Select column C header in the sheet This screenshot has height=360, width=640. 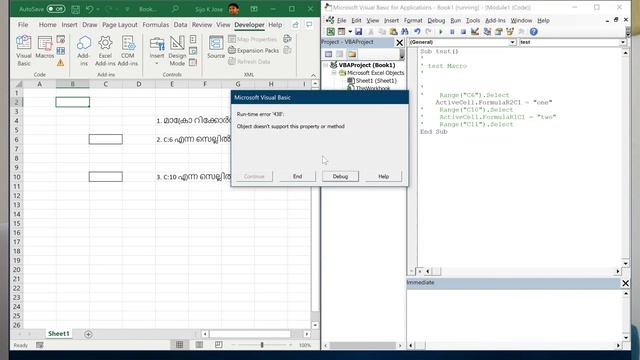[105, 84]
